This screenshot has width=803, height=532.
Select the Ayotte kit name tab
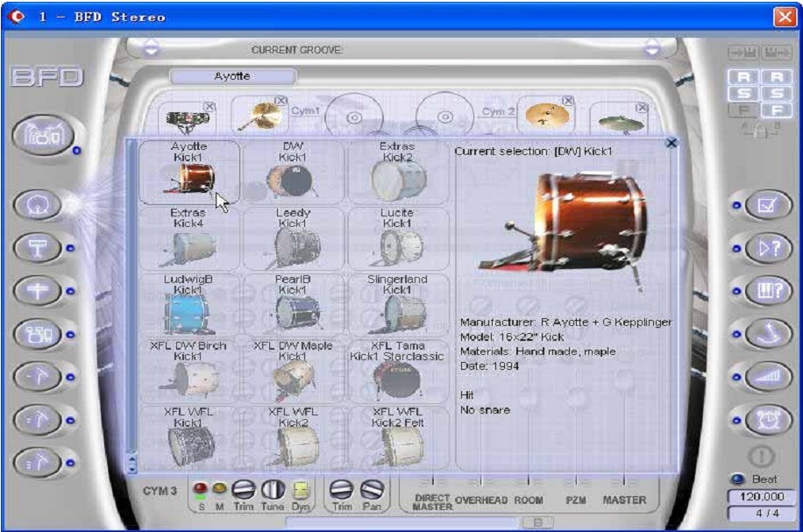click(231, 76)
